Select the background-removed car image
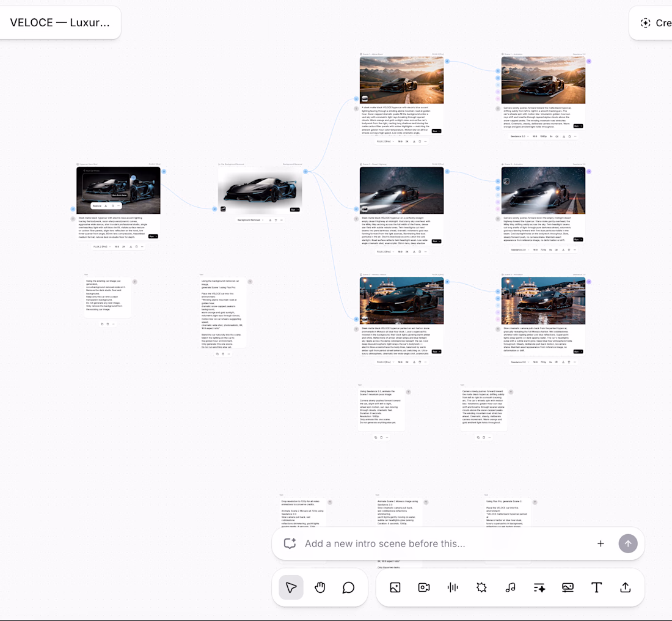The width and height of the screenshot is (672, 621). (x=260, y=191)
